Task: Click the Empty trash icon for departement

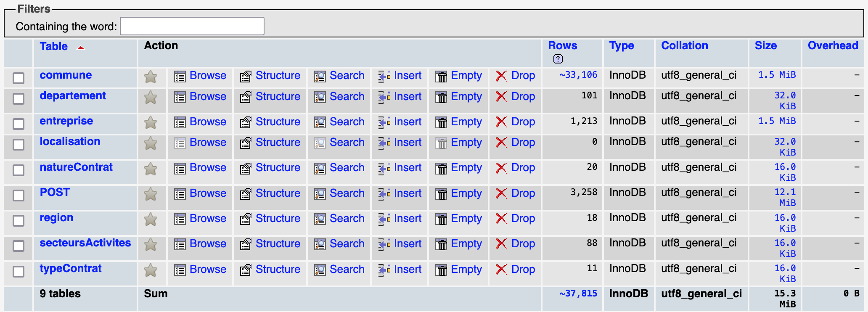Action: tap(441, 98)
